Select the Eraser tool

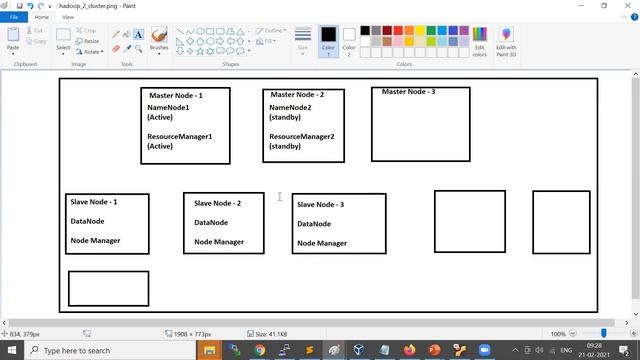click(x=116, y=49)
